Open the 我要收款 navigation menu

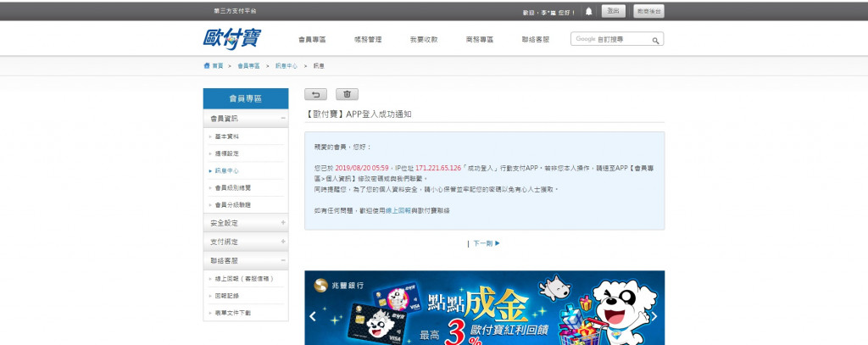424,39
